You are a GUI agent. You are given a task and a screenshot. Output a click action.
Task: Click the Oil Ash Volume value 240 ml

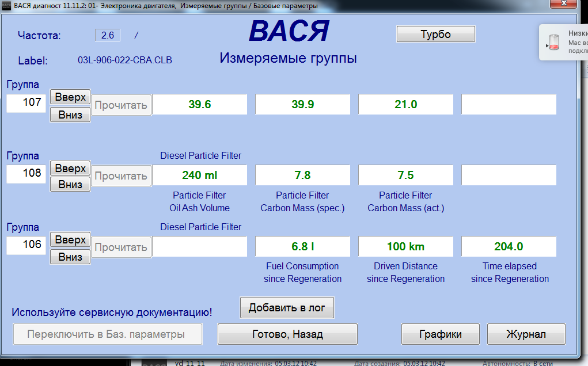[199, 176]
